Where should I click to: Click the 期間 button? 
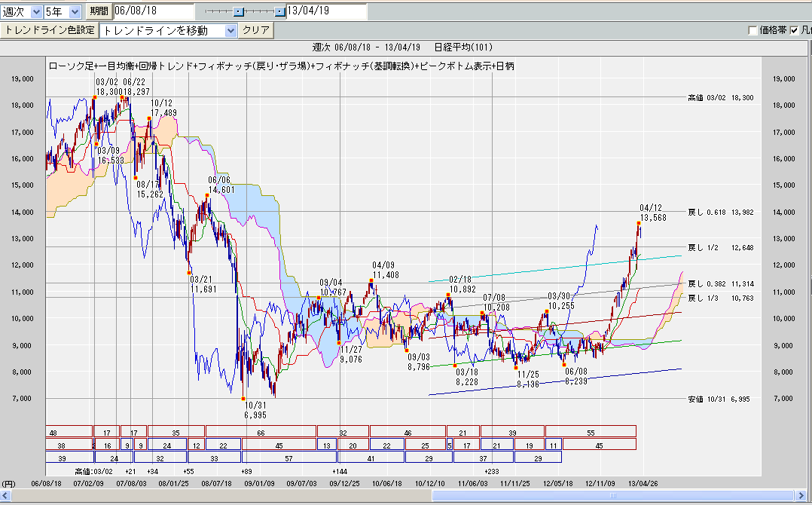click(x=99, y=11)
